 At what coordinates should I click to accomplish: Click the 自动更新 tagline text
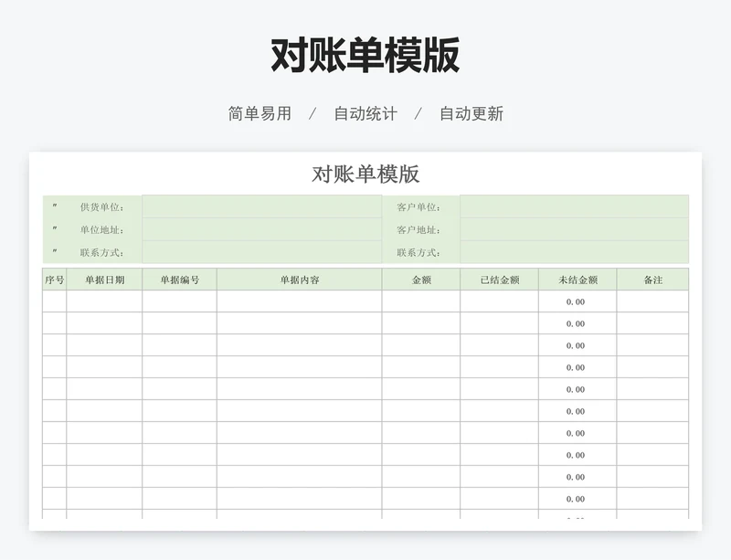(471, 114)
